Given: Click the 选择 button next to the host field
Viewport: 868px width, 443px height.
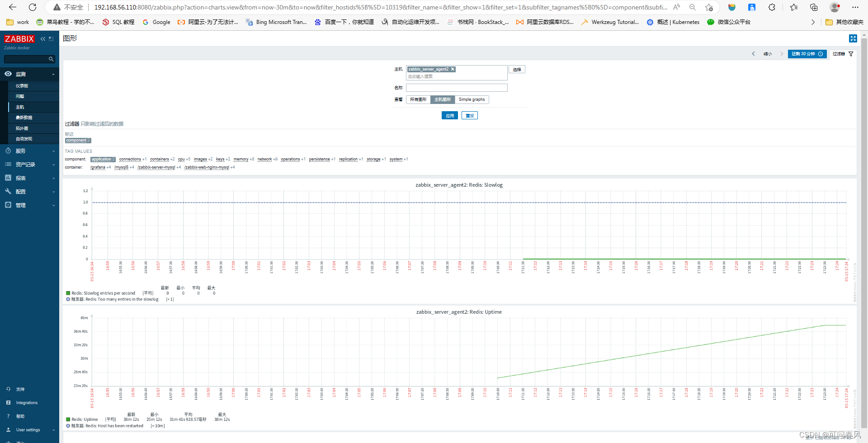Looking at the screenshot, I should coord(517,69).
